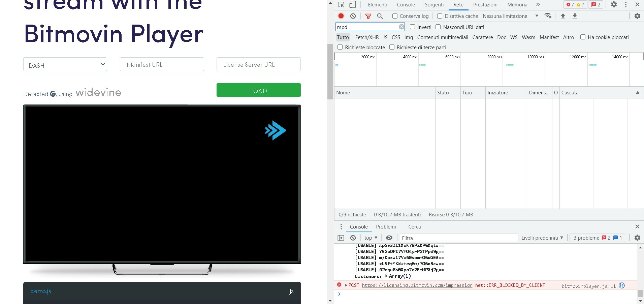Check Nascondi URL dati checkbox
This screenshot has height=304, width=644.
tap(438, 27)
